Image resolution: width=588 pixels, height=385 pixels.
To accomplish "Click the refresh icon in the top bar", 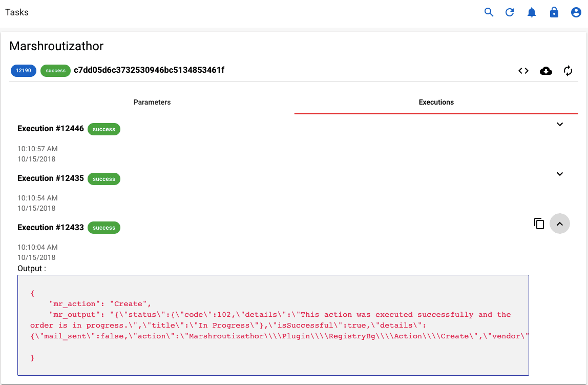I will click(x=510, y=12).
